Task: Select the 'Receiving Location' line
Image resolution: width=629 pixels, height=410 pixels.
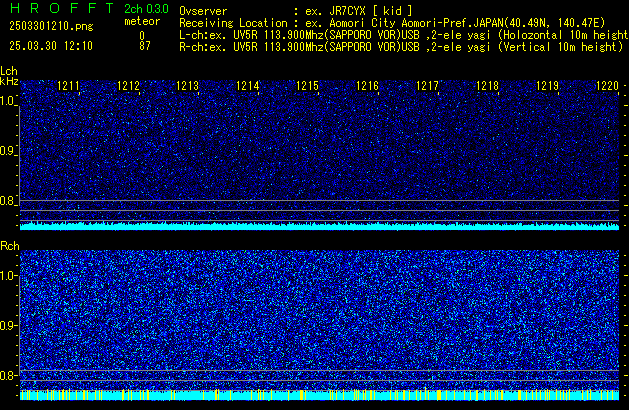Action: coord(392,23)
